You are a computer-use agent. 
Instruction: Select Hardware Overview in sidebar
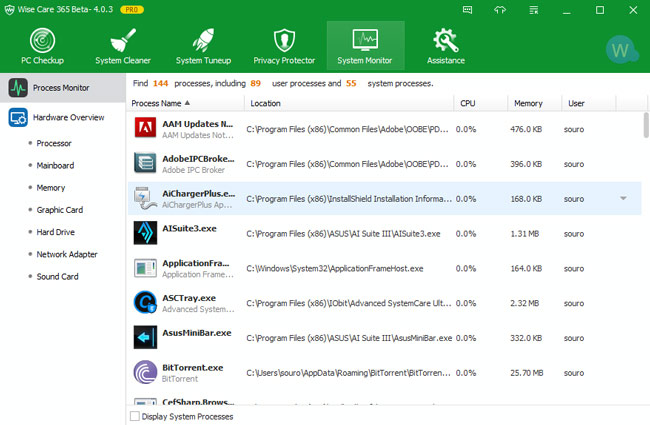[63, 117]
